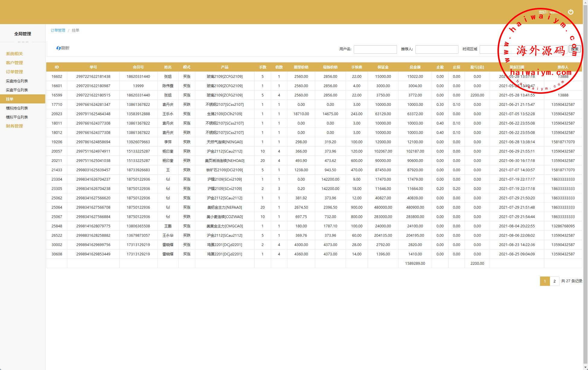Expand 客户管理 sidebar section

[14, 63]
